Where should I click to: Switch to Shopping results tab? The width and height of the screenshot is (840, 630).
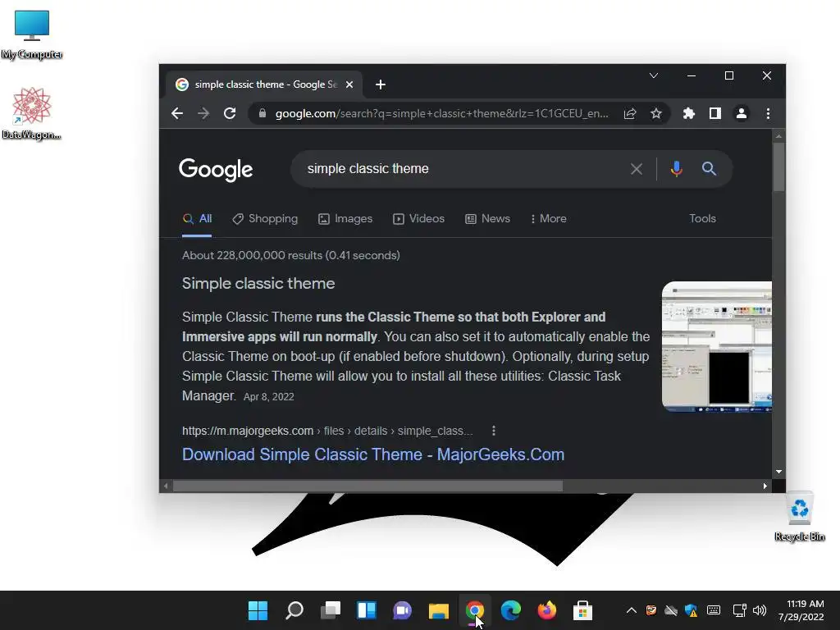click(265, 218)
